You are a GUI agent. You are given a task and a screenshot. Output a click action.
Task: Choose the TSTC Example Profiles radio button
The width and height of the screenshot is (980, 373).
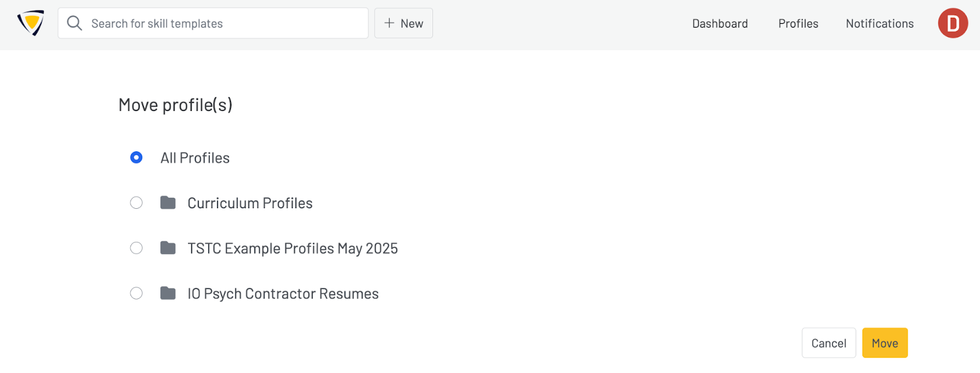point(137,248)
